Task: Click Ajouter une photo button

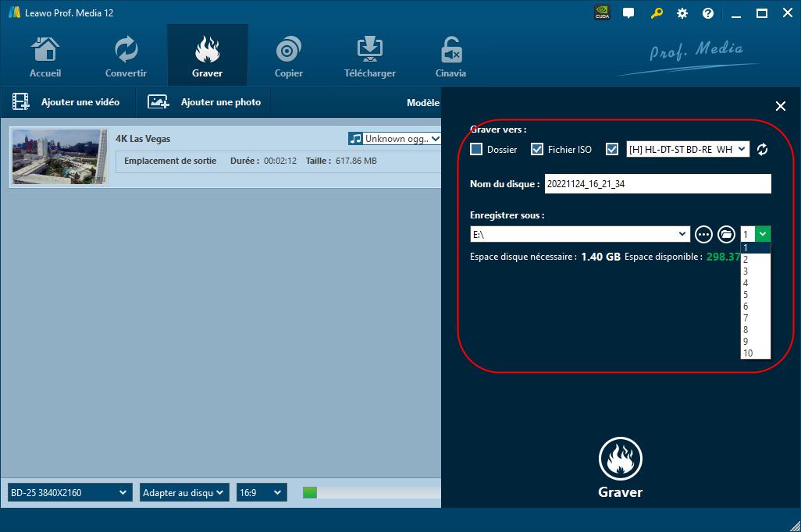Action: (205, 102)
